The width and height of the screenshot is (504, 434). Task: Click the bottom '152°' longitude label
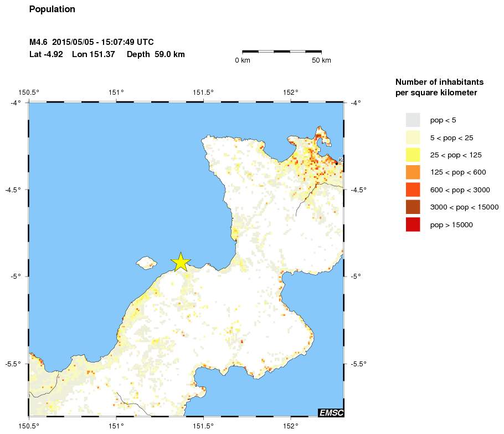291,426
